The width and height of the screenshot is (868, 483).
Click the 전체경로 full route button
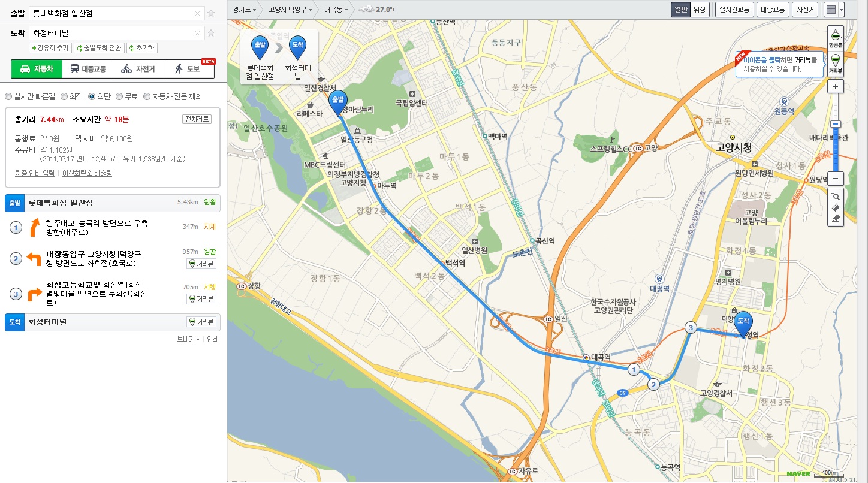click(x=197, y=119)
